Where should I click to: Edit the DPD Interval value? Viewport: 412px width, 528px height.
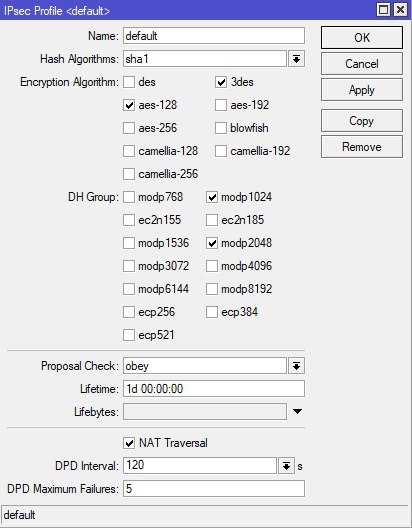200,465
